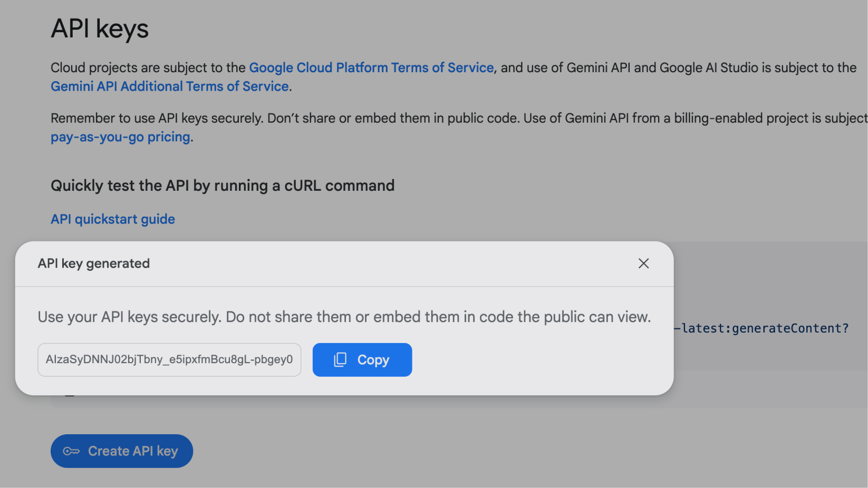The width and height of the screenshot is (868, 488).
Task: Click the Create API key button text
Action: (x=133, y=451)
